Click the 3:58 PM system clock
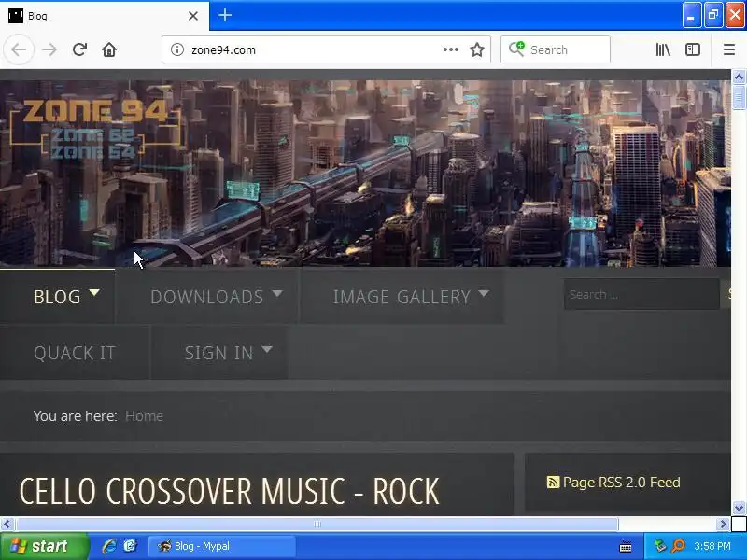Screen dimensions: 747x560 coord(712,546)
